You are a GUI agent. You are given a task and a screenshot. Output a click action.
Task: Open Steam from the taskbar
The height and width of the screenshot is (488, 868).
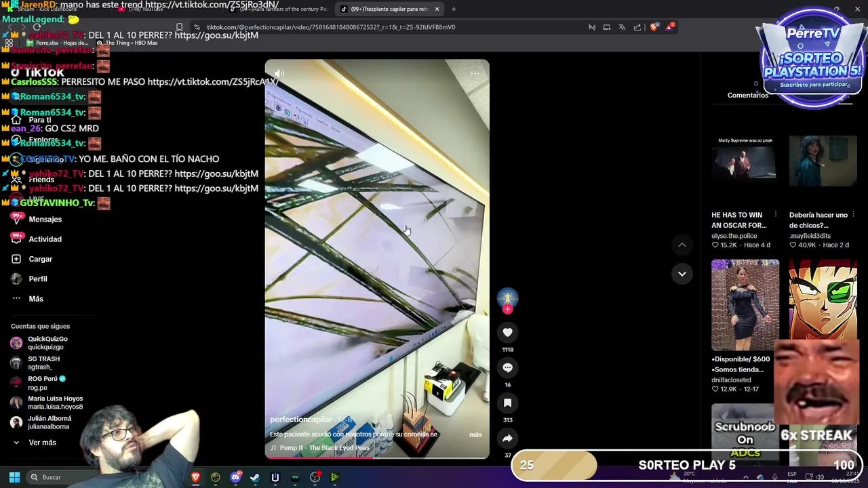click(x=255, y=477)
